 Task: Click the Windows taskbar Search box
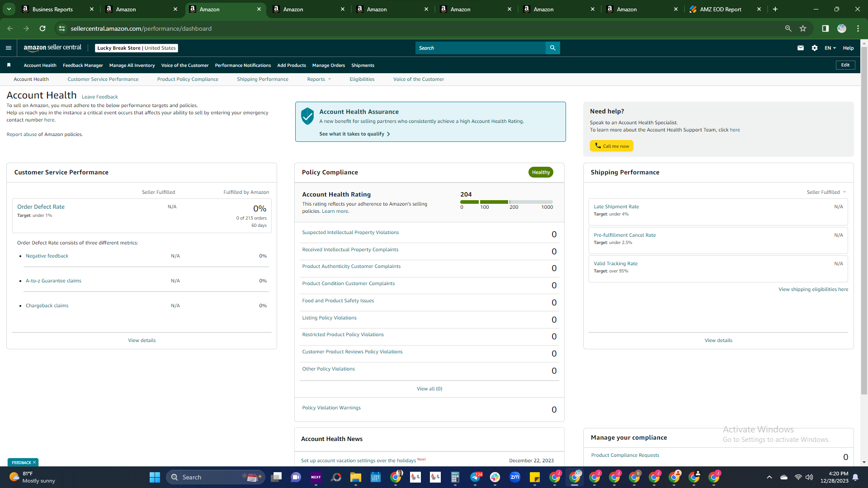[214, 477]
